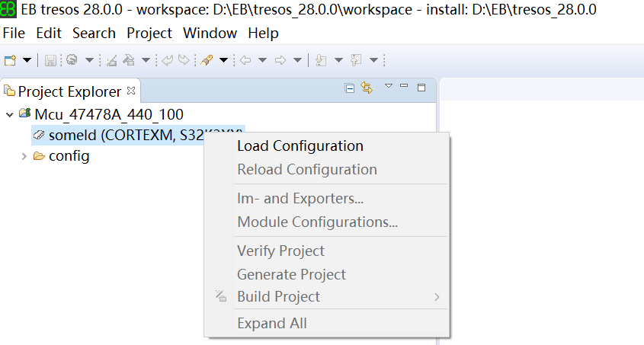Image resolution: width=644 pixels, height=345 pixels.
Task: Open the dropdown beside the build icon
Action: click(146, 61)
